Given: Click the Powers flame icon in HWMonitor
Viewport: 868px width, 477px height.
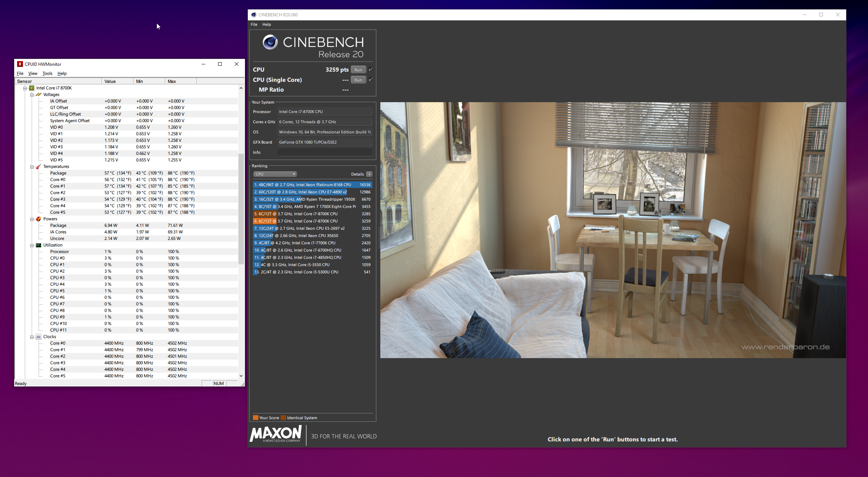Looking at the screenshot, I should pyautogui.click(x=39, y=219).
